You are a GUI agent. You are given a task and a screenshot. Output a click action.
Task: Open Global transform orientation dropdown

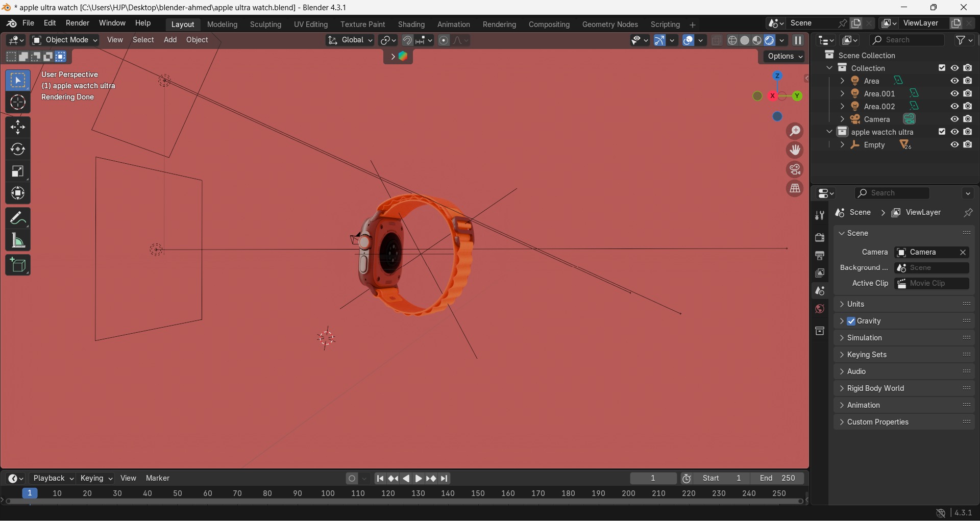click(350, 40)
